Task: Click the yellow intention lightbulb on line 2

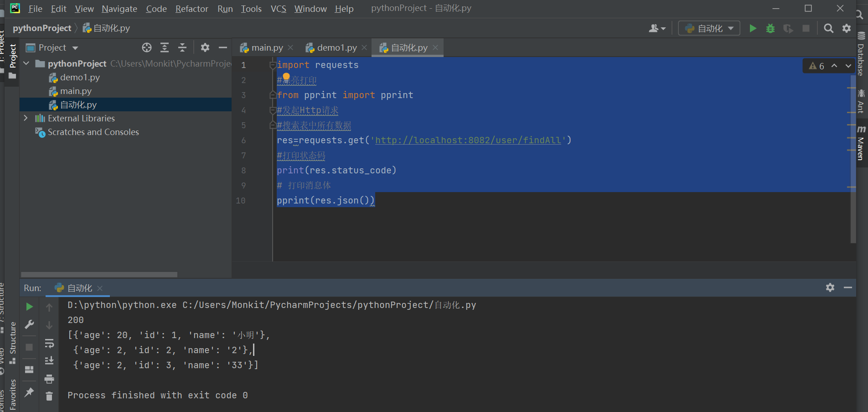Action: (x=286, y=76)
